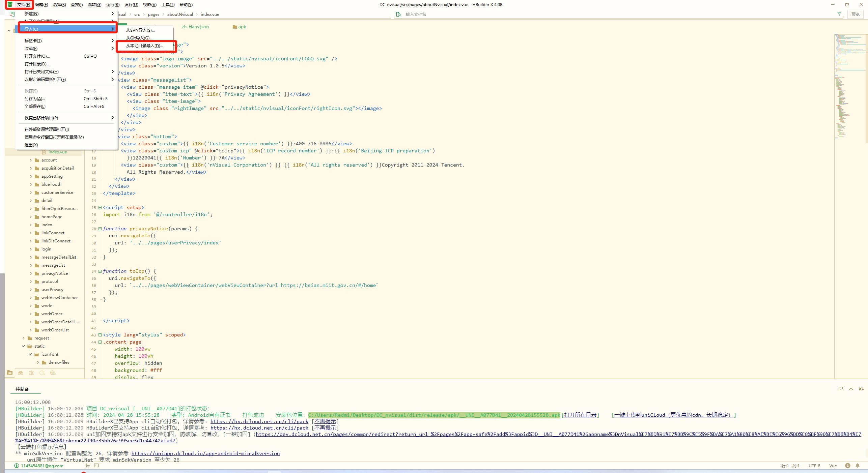Viewport: 868px width, 473px height.
Task: Open new terminal icon in console
Action: (841, 389)
